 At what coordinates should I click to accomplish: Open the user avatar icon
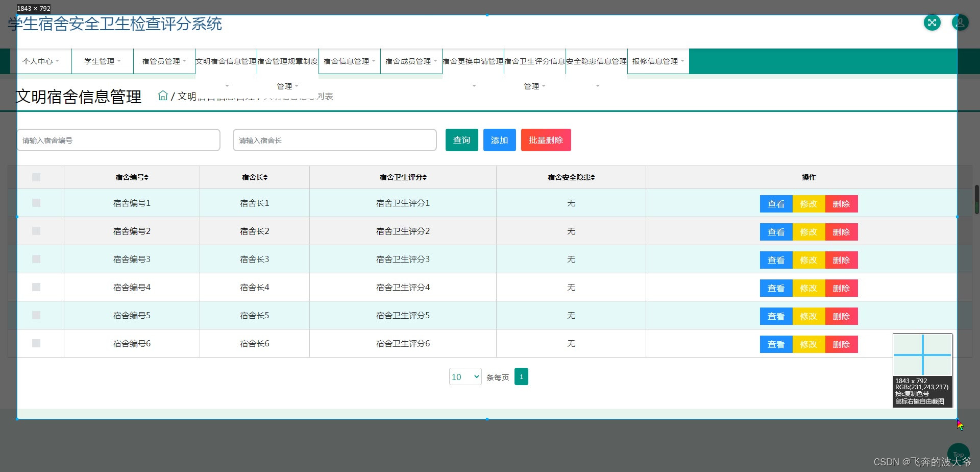(x=960, y=22)
